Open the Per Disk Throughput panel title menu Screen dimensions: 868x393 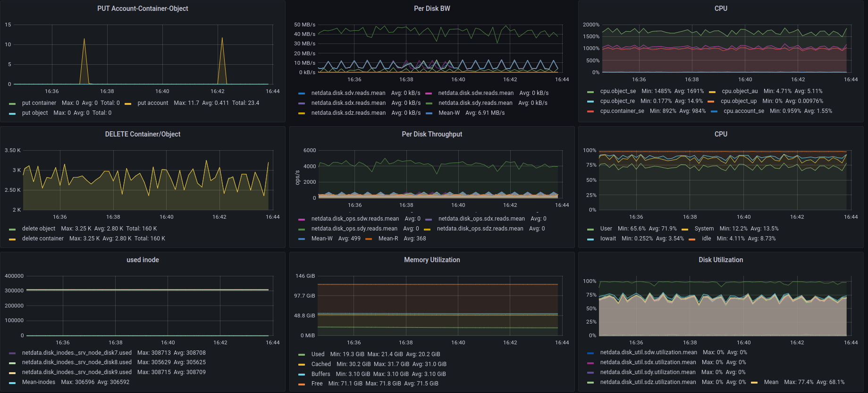tap(431, 134)
